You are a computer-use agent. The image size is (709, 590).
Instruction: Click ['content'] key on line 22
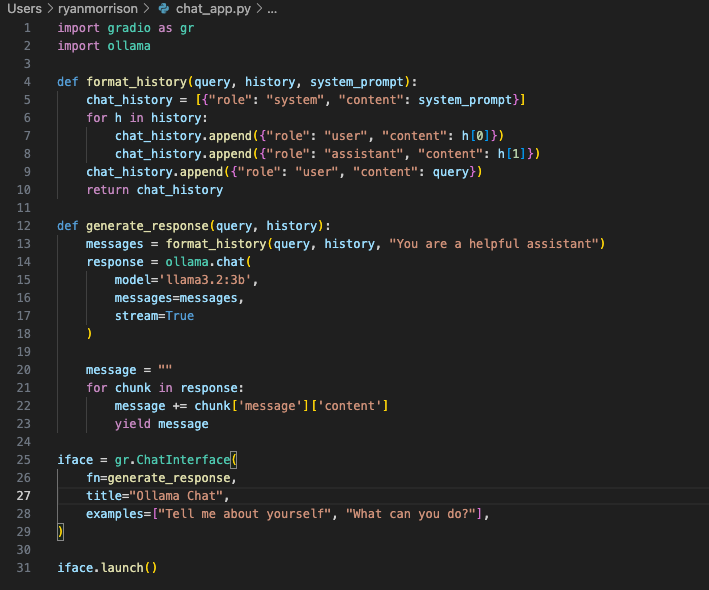[x=350, y=406]
